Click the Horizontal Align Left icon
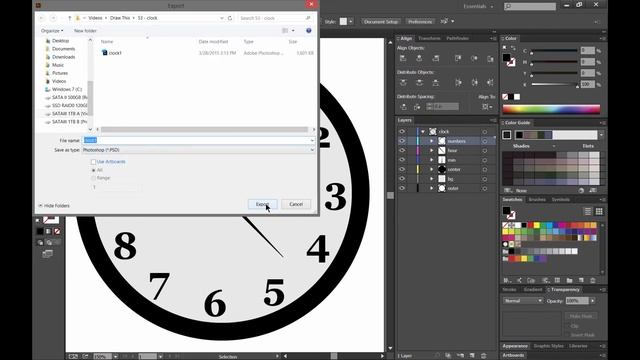 tap(403, 58)
